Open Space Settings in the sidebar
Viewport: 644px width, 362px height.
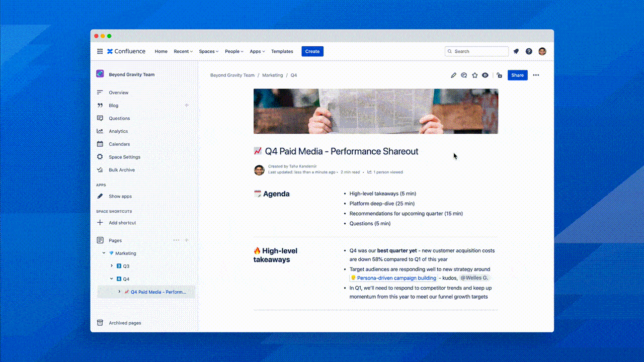point(125,157)
